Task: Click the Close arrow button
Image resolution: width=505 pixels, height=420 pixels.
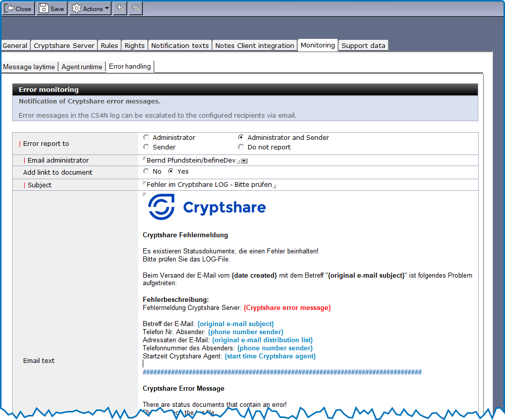Action: [x=18, y=9]
